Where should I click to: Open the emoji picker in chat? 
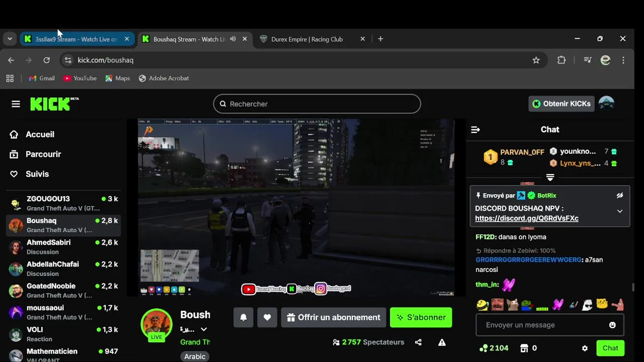point(612,325)
